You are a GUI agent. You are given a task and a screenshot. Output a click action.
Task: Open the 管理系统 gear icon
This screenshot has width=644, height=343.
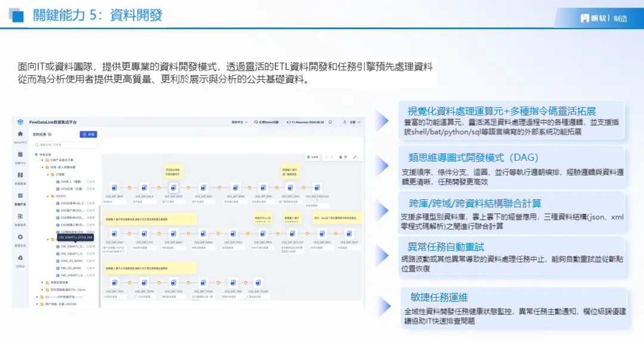click(x=20, y=237)
